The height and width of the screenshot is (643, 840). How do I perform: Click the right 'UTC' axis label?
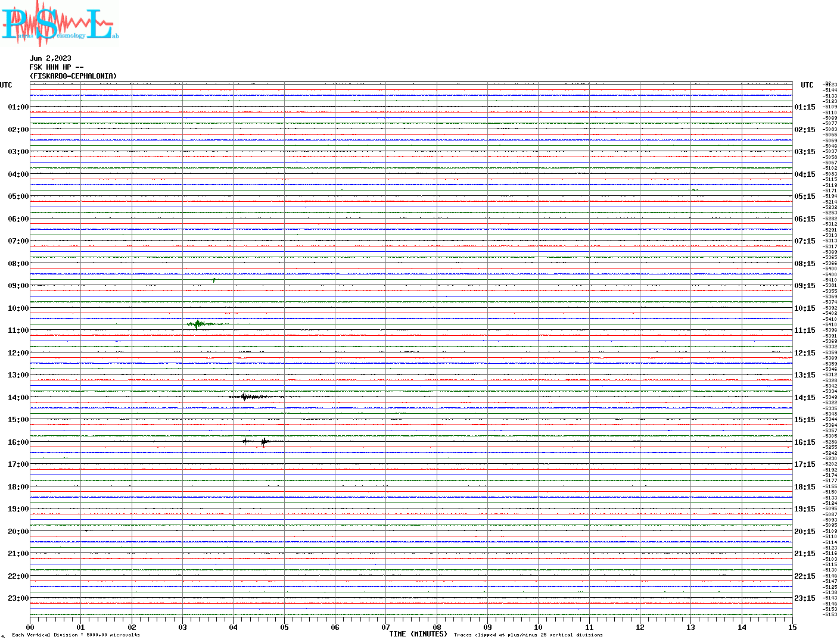[x=807, y=85]
